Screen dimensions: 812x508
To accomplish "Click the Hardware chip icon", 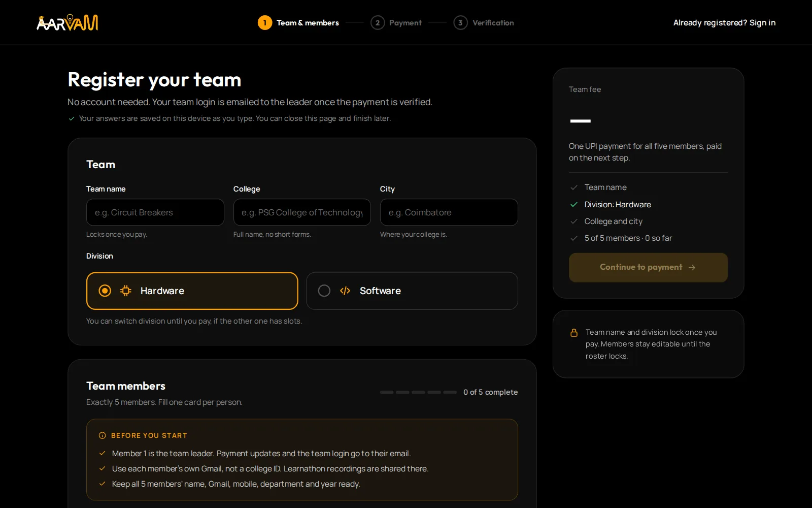I will [x=126, y=291].
